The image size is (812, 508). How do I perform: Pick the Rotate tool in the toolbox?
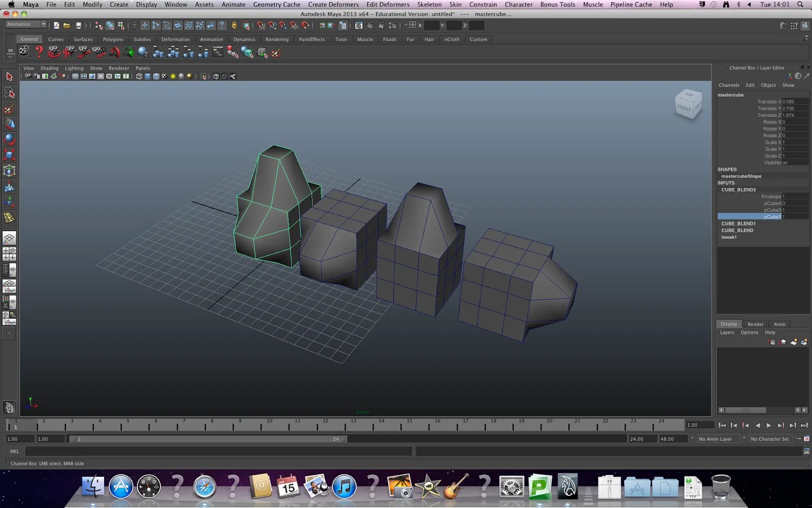pos(9,139)
